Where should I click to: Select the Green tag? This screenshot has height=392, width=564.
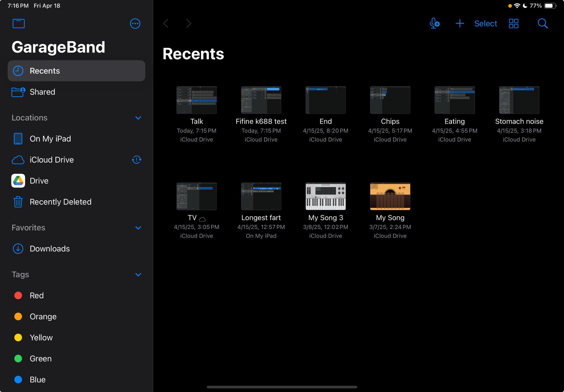(x=76, y=359)
